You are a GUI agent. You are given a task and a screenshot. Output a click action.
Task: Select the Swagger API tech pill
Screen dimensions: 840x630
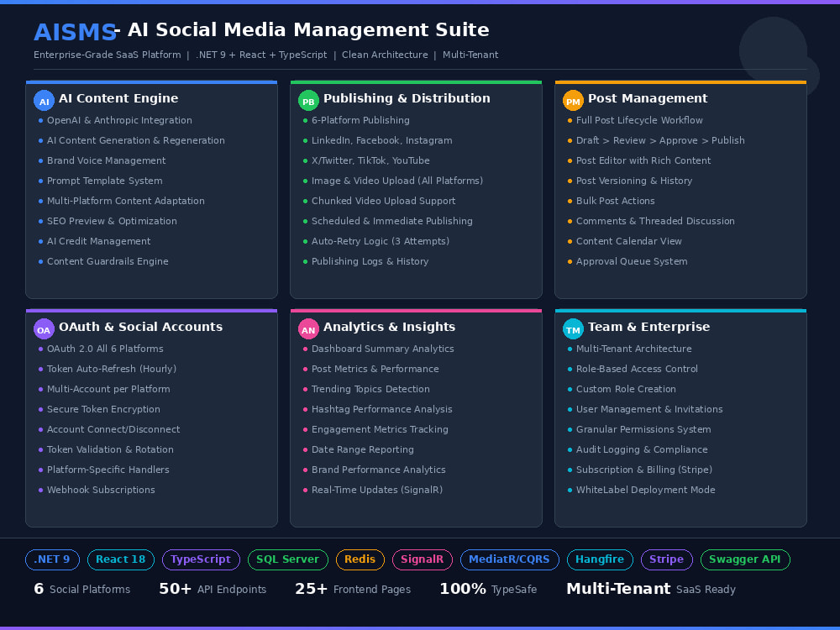[x=745, y=559]
